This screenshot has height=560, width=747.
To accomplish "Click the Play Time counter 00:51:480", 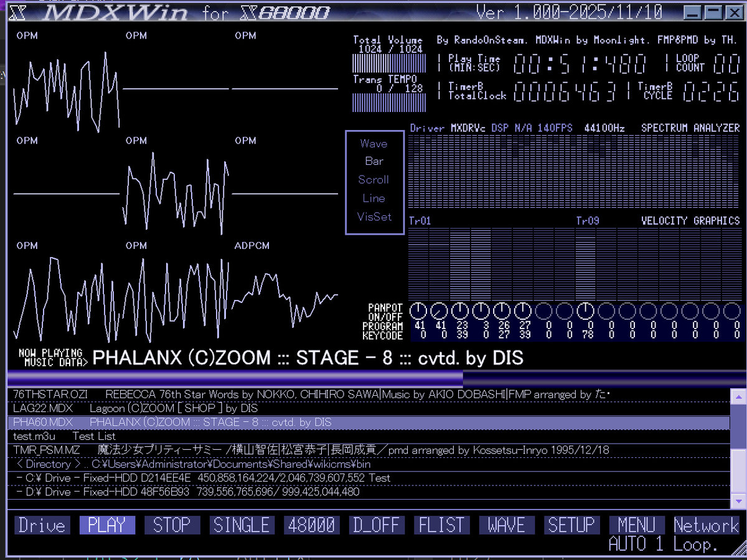I will 580,64.
